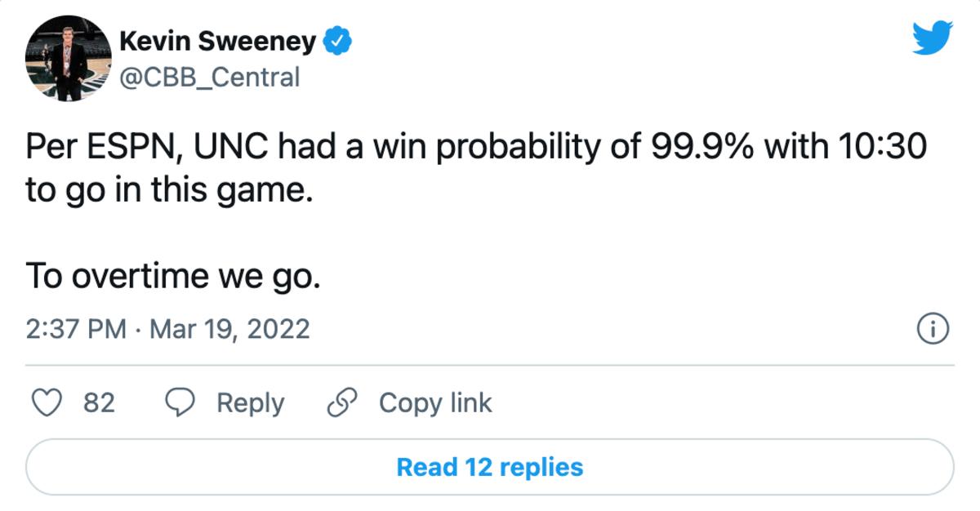The height and width of the screenshot is (511, 980).
Task: Click the blue Twitter bird logo
Action: [x=932, y=38]
